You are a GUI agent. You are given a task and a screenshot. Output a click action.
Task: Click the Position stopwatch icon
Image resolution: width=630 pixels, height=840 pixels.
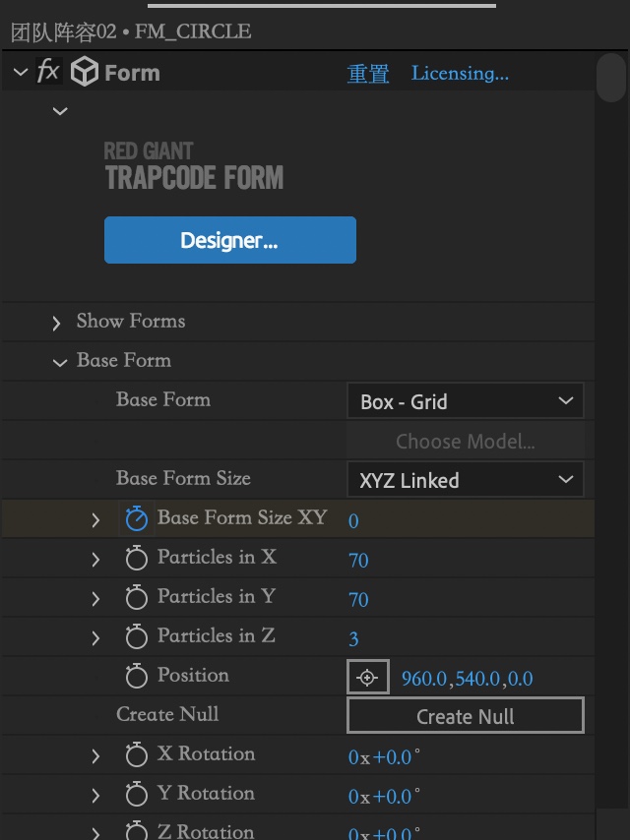[137, 677]
